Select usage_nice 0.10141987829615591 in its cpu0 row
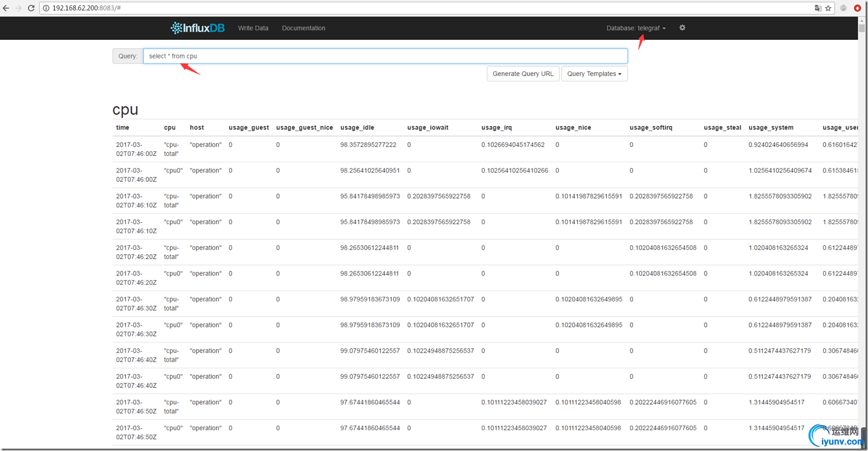868x451 pixels. (589, 222)
